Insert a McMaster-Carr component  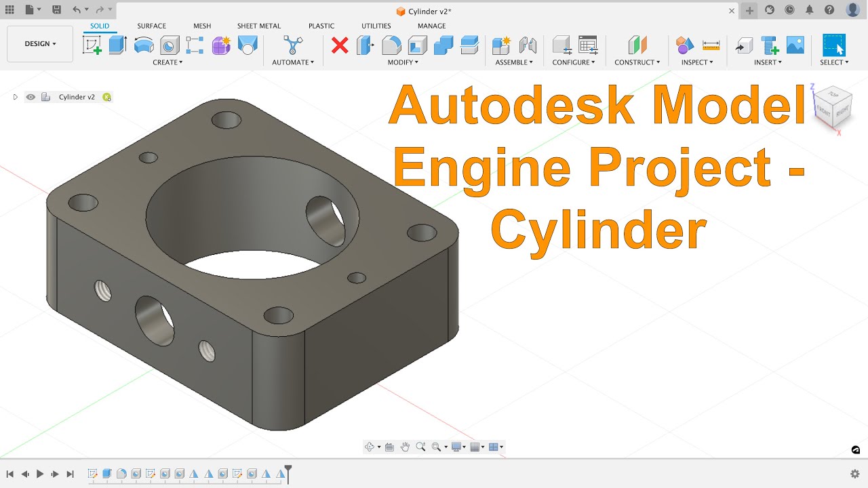(x=770, y=45)
